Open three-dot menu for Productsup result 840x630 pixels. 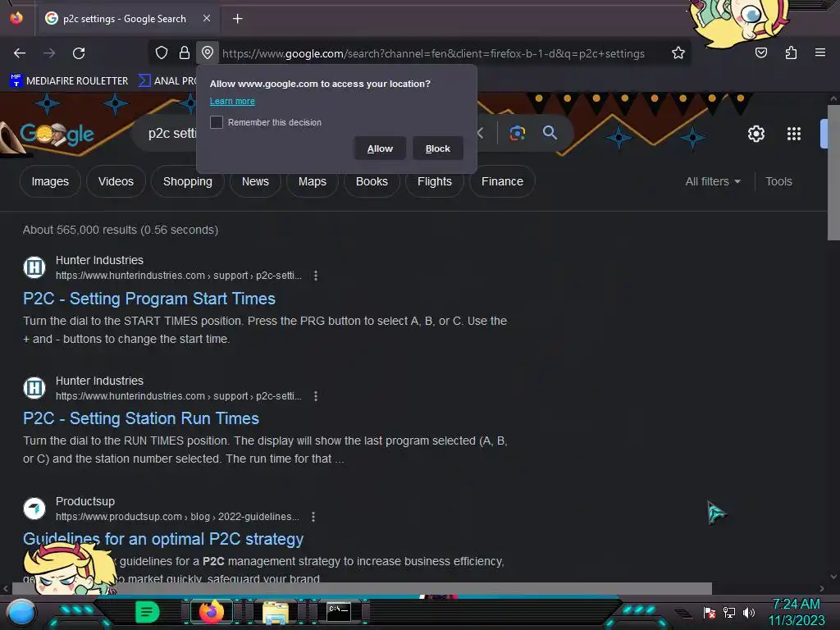pos(313,517)
